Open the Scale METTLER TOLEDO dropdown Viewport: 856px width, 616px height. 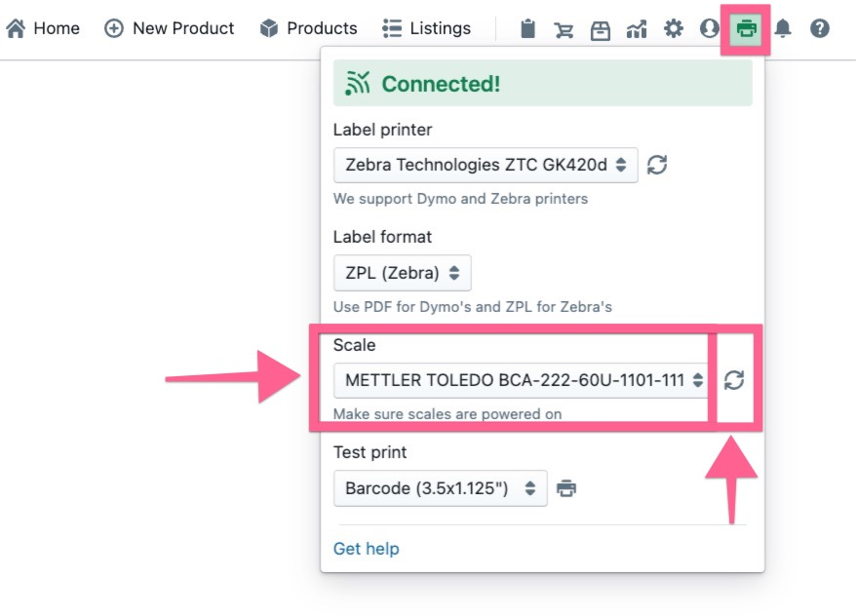coord(521,380)
